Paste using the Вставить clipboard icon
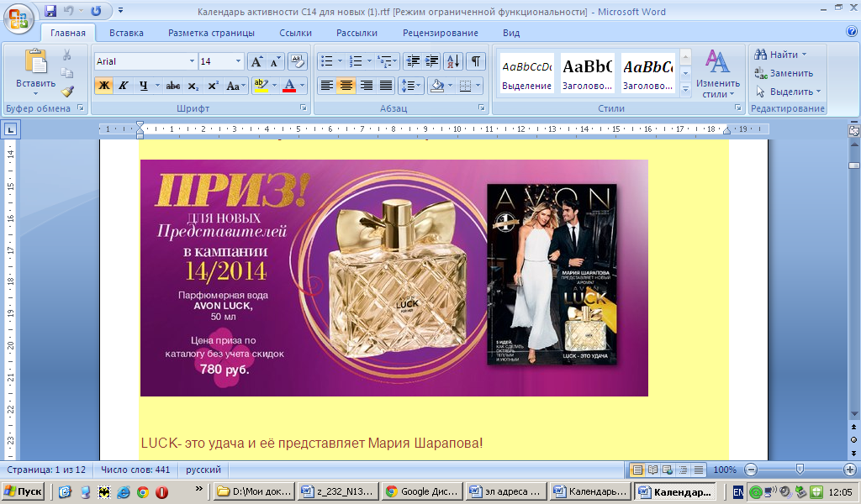This screenshot has width=861, height=504. 35,61
